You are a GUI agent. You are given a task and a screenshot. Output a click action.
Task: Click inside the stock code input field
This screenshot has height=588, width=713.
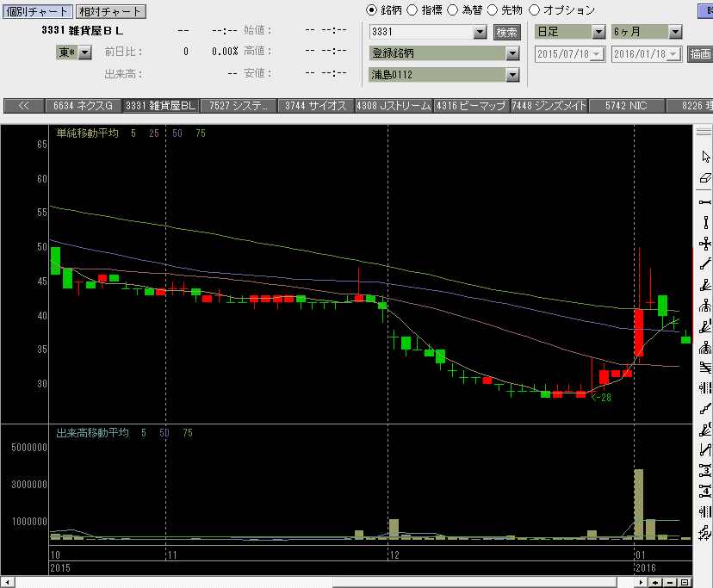coord(422,32)
